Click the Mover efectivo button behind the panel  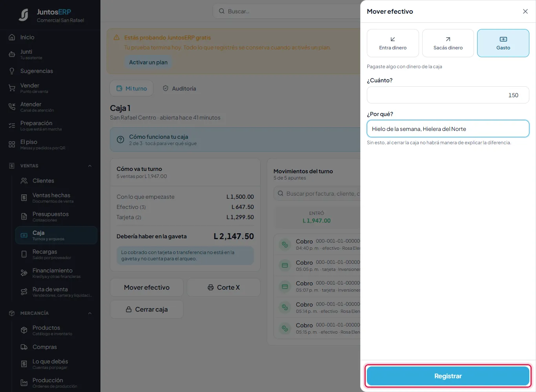(147, 287)
